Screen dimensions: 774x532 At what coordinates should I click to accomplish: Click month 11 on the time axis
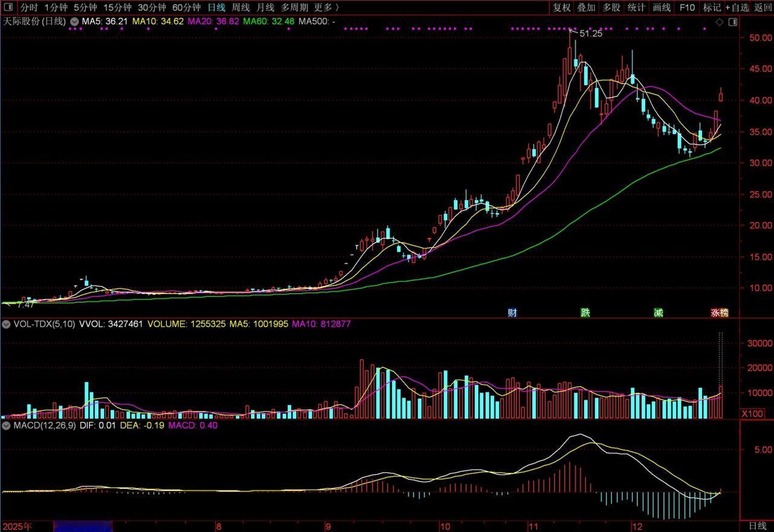[534, 526]
